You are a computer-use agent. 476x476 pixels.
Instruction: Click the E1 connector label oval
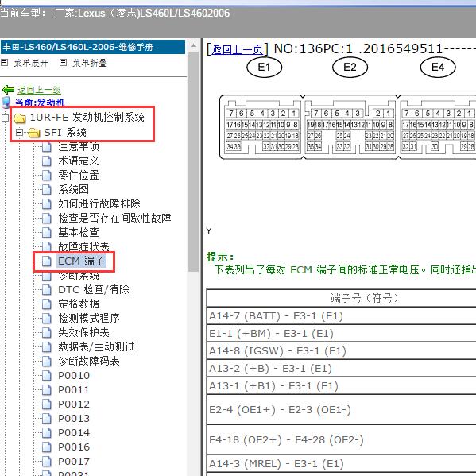tap(265, 68)
